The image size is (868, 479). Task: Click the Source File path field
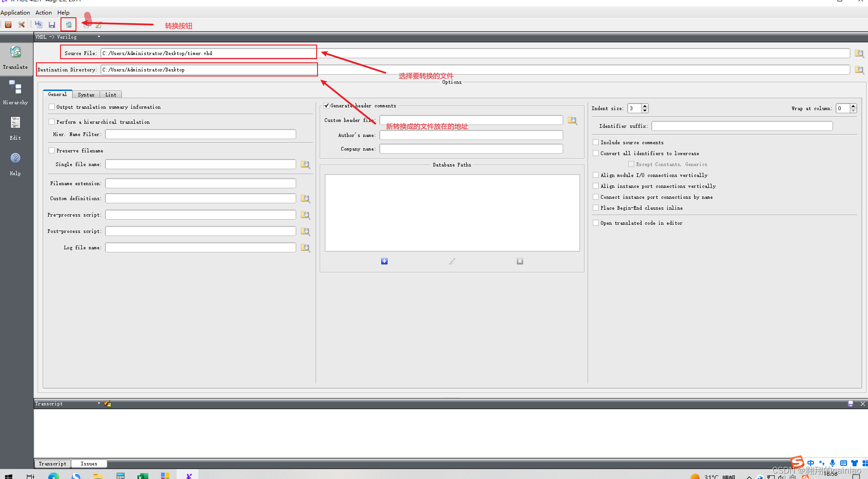coord(475,53)
